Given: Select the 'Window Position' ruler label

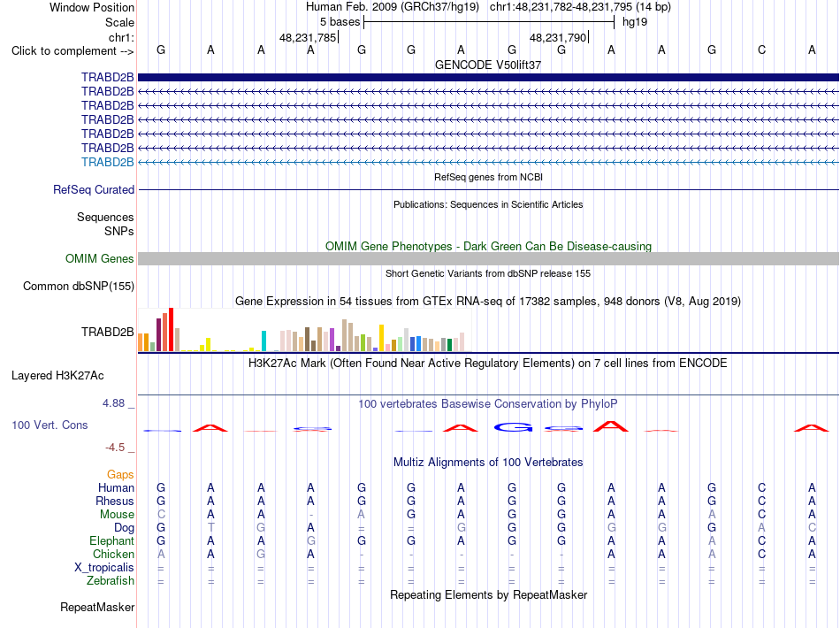Looking at the screenshot, I should tap(92, 7).
